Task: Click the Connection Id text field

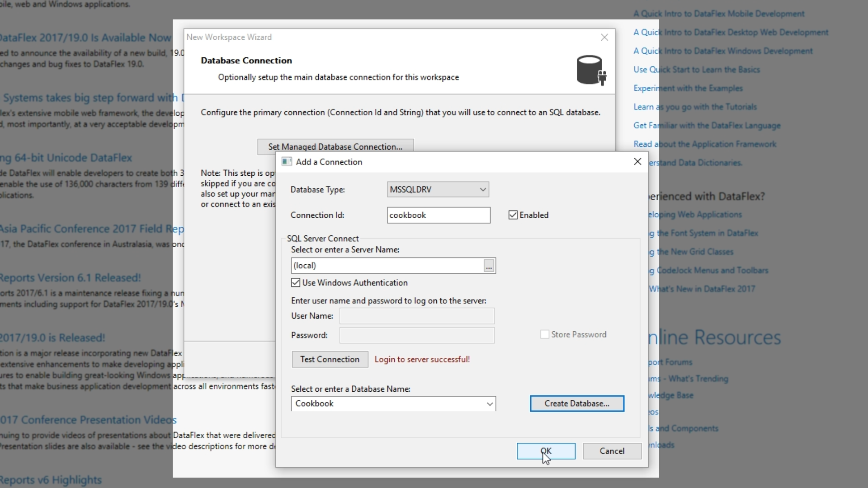Action: coord(438,215)
